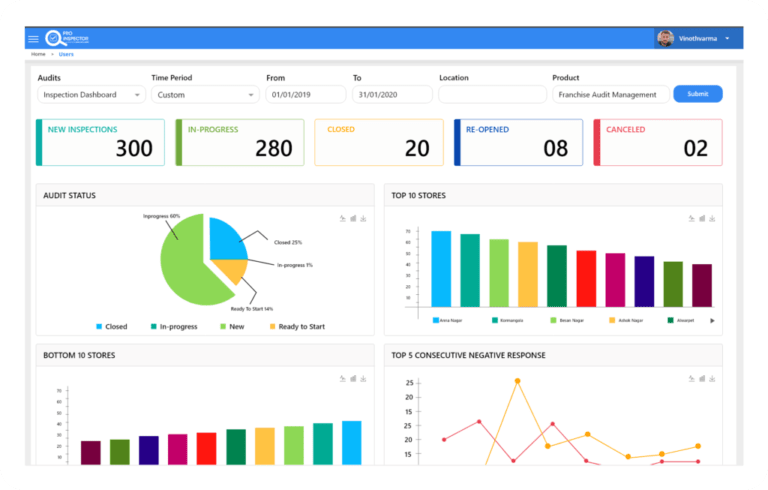Go to the Home breadcrumb
This screenshot has width=768, height=490.
pos(38,54)
